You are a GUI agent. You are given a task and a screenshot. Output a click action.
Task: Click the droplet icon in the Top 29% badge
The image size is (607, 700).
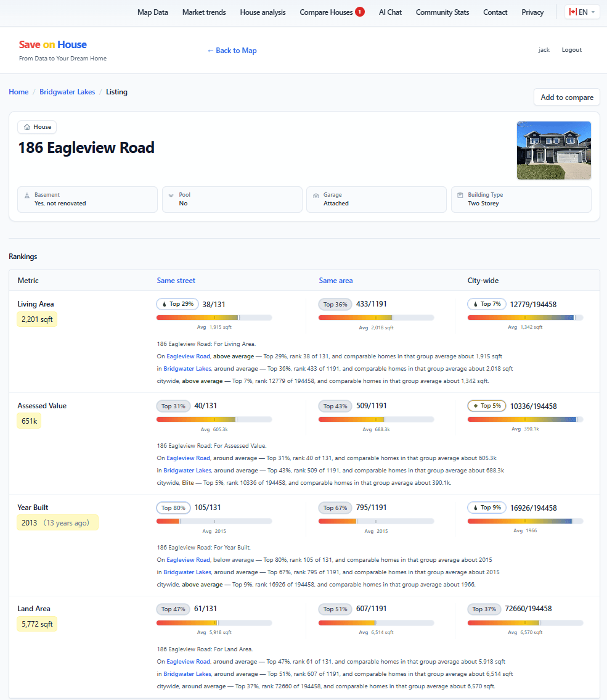point(164,303)
